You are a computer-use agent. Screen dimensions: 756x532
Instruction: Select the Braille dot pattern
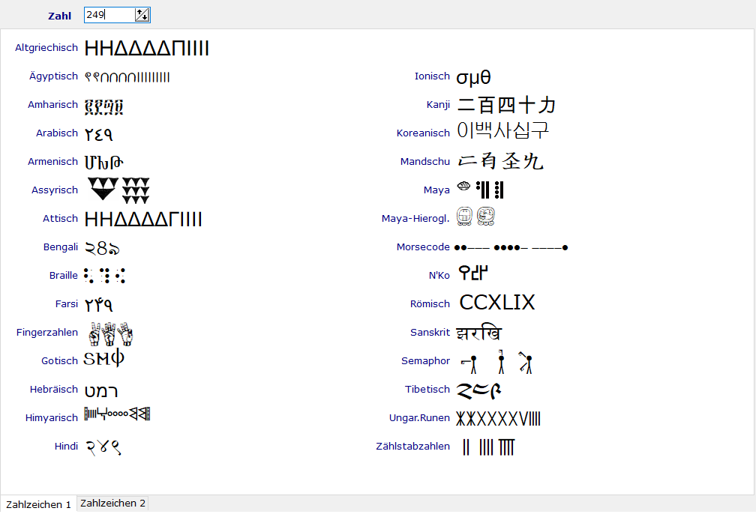point(104,276)
